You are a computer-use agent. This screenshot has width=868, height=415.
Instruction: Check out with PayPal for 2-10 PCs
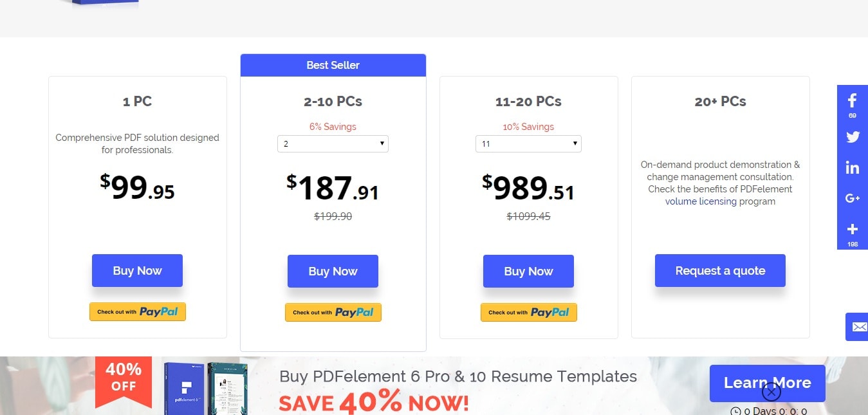tap(333, 312)
